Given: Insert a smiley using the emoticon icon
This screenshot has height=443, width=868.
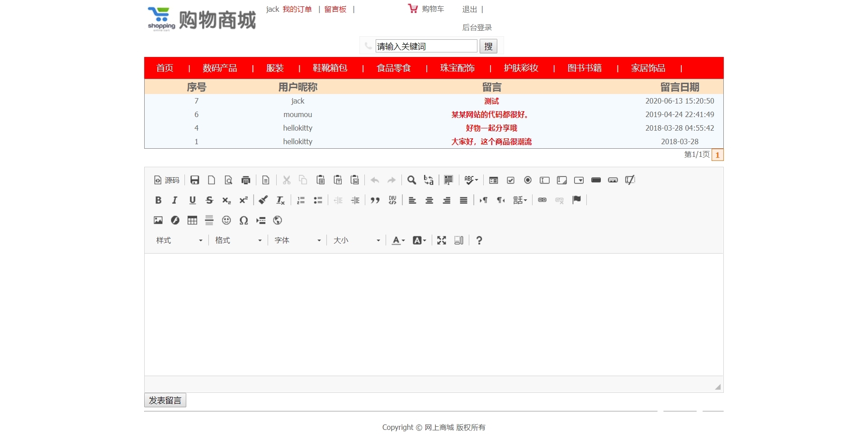Looking at the screenshot, I should (226, 220).
